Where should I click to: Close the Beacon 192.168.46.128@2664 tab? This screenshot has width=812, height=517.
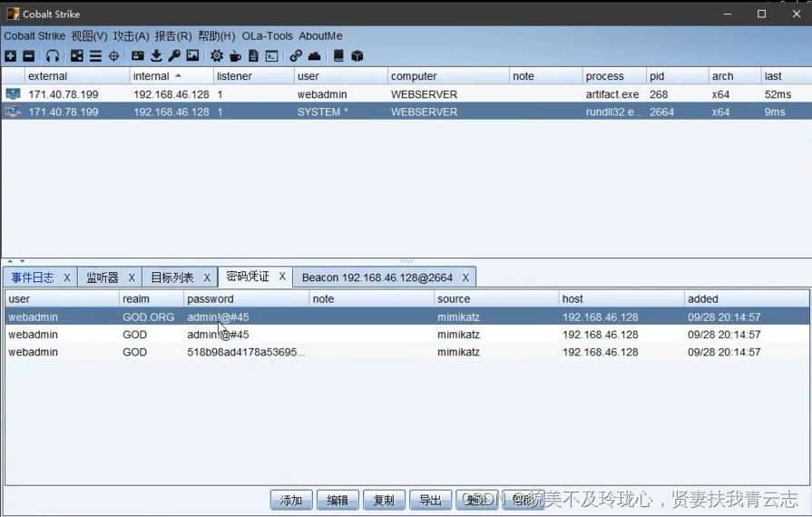(x=465, y=278)
